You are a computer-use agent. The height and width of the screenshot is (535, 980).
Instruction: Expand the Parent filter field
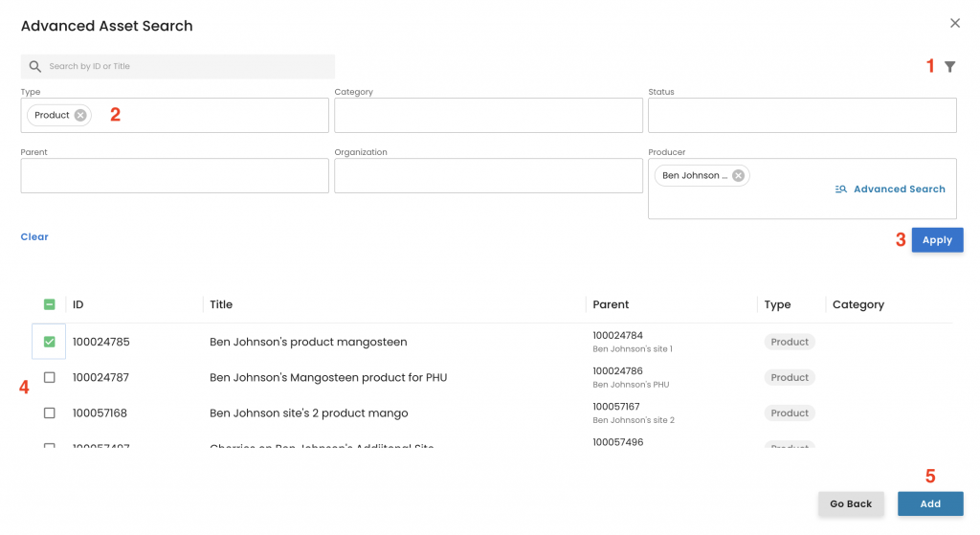174,175
